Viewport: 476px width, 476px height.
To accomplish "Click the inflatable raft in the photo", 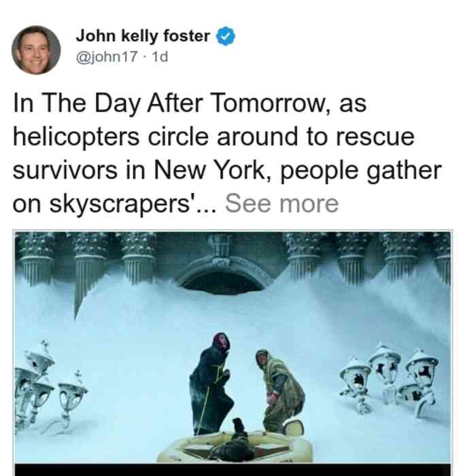I will pos(235,446).
